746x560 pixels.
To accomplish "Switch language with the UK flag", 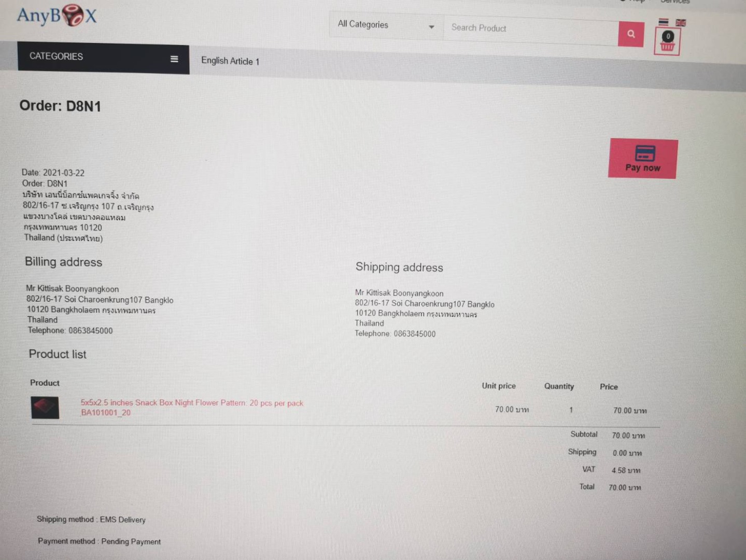I will [681, 23].
